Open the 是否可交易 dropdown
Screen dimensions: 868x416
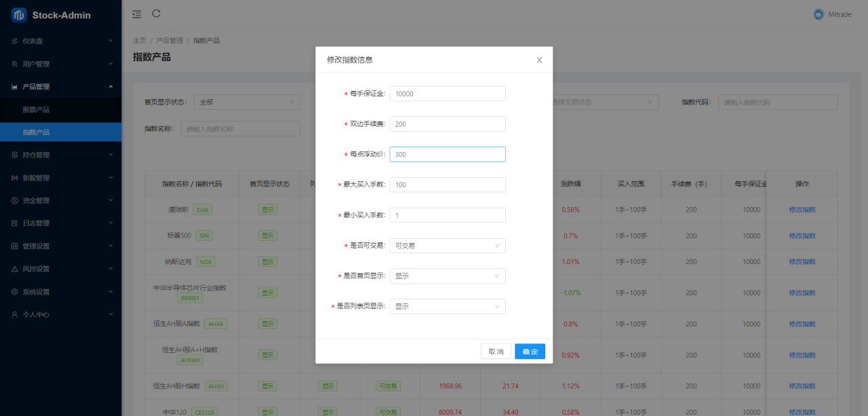click(x=448, y=246)
